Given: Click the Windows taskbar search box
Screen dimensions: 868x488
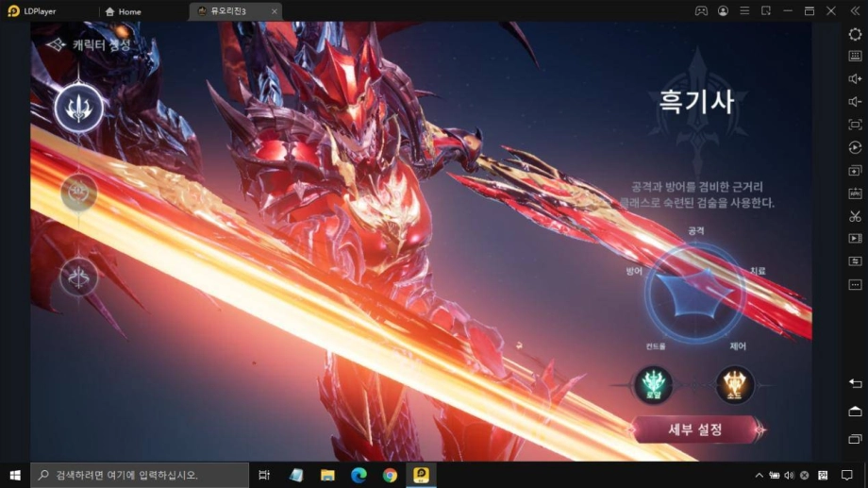Looking at the screenshot, I should [x=140, y=476].
